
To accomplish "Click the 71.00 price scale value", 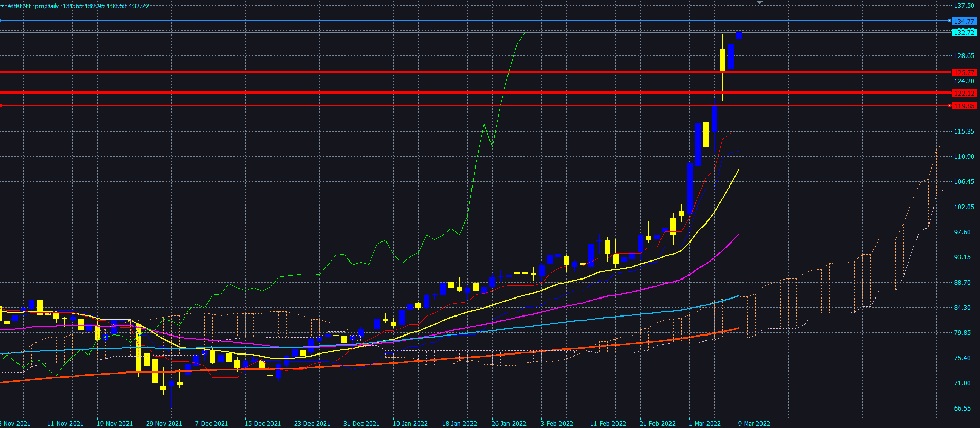I will click(x=963, y=383).
